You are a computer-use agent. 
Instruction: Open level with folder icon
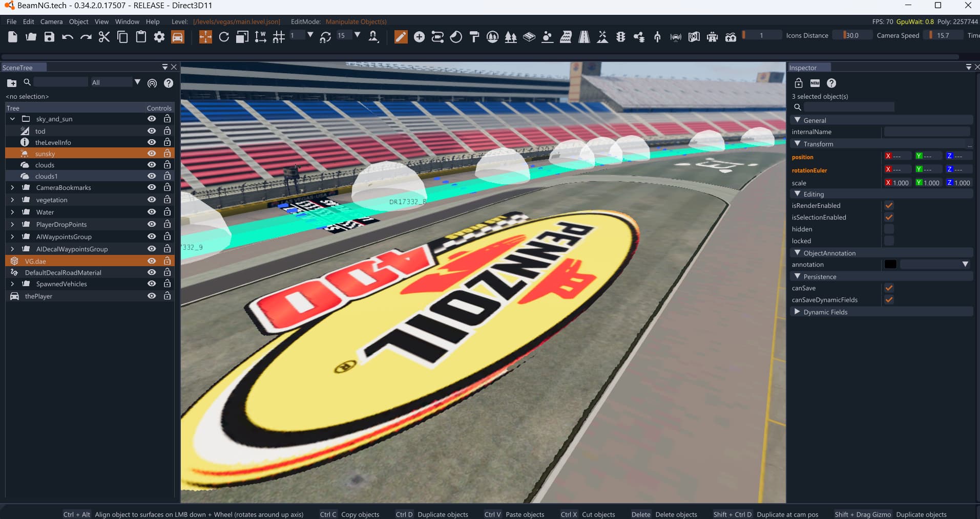coord(31,37)
